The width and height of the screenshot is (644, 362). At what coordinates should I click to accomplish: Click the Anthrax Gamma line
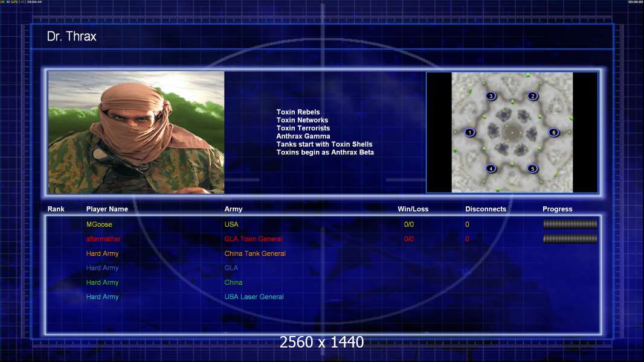pos(303,136)
